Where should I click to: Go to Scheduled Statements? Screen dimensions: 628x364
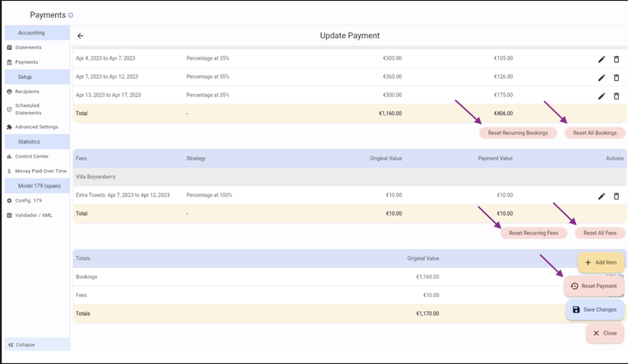coord(28,109)
